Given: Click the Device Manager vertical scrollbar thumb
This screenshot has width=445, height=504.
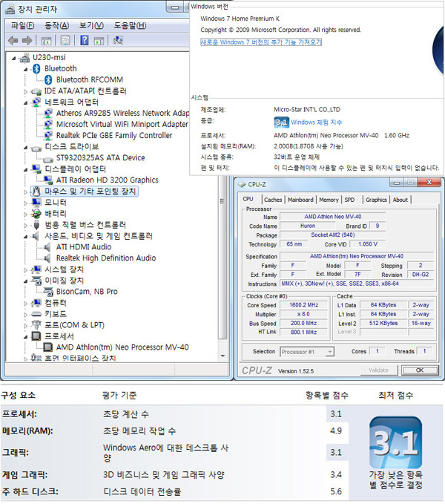Looking at the screenshot, I should pyautogui.click(x=222, y=258).
